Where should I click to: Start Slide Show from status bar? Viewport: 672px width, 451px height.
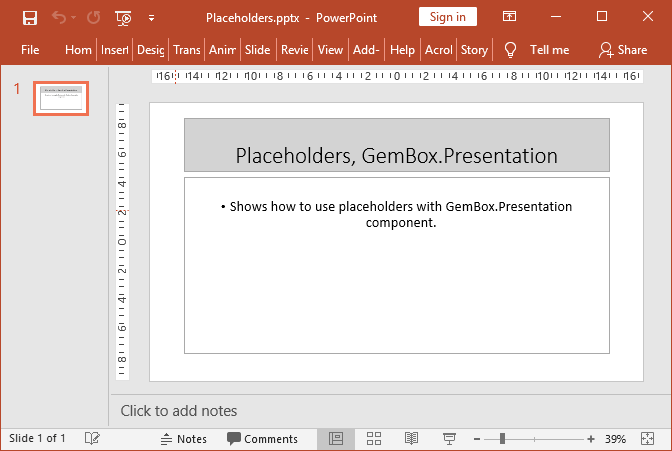450,439
